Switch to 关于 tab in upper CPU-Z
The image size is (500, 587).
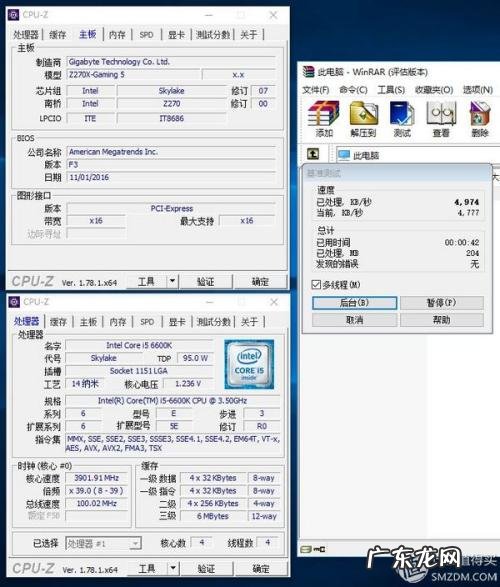249,35
